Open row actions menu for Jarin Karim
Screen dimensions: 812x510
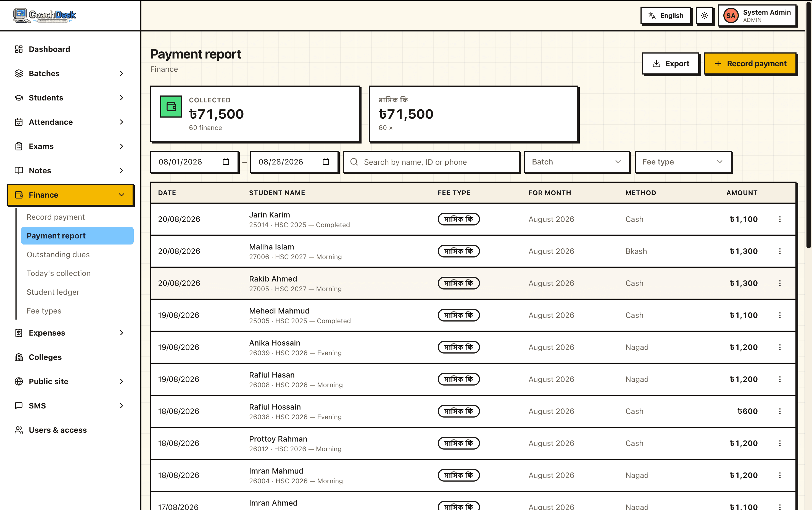(x=780, y=219)
